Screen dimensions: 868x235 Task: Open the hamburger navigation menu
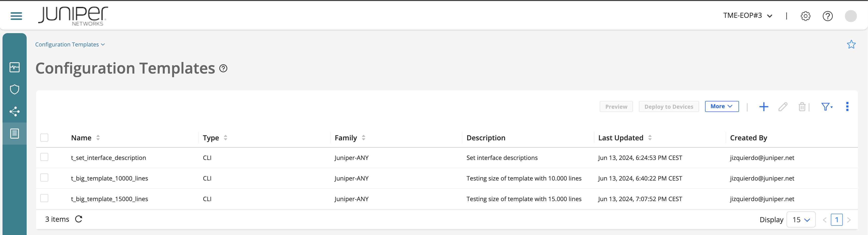pos(16,16)
